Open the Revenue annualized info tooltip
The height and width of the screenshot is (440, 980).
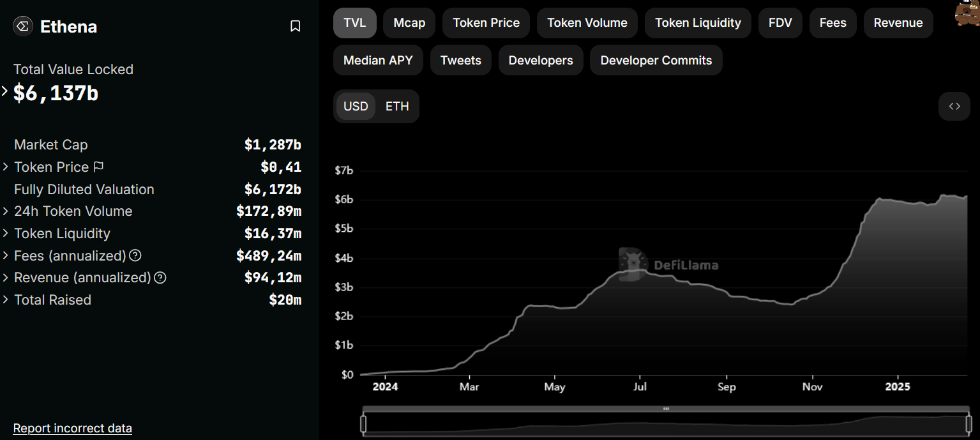point(160,278)
